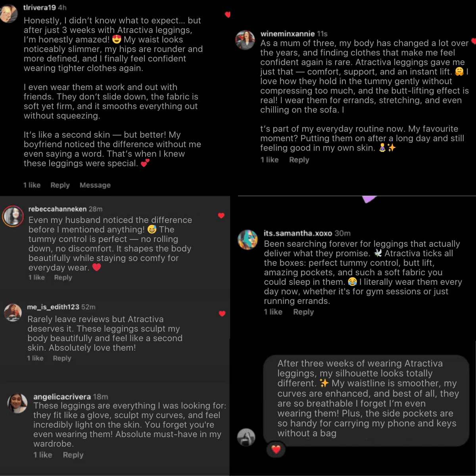Tap the heart next to me_is_edith123's comment
476x476 pixels.
222,314
